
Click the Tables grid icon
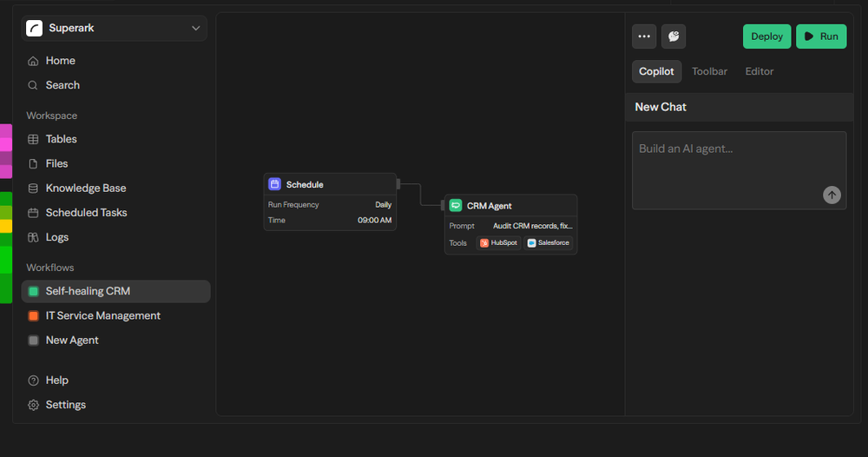coord(33,140)
